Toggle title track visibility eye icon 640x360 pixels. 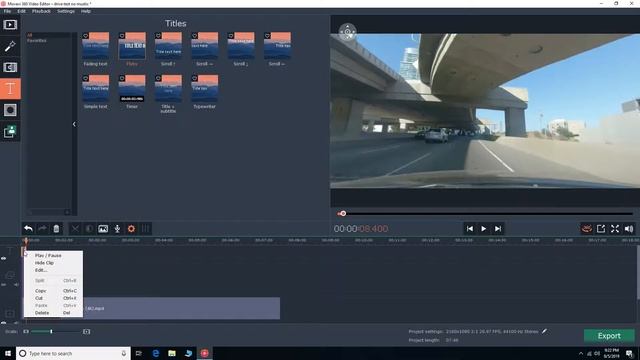(4, 258)
